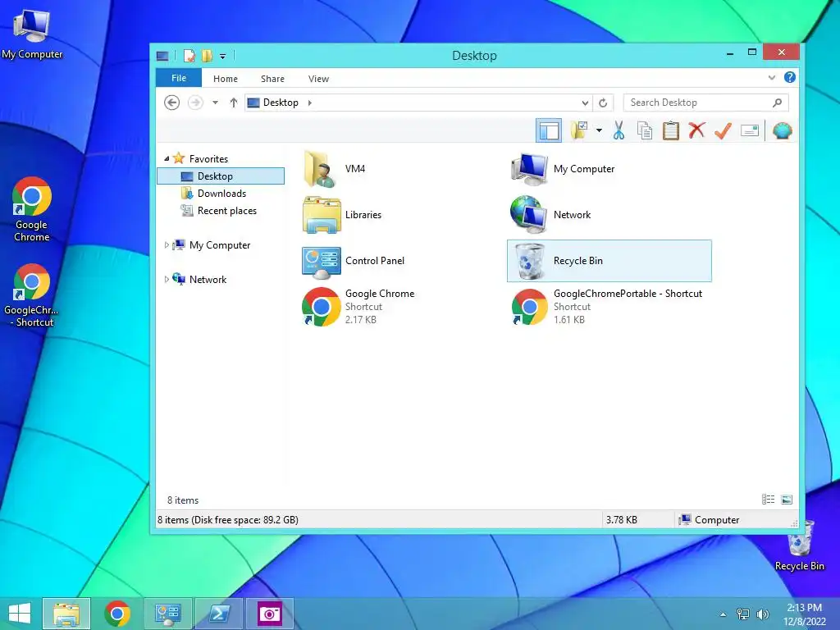Screen dimensions: 840x630
Task: Click '3.78 KB' status bar text
Action: click(622, 519)
